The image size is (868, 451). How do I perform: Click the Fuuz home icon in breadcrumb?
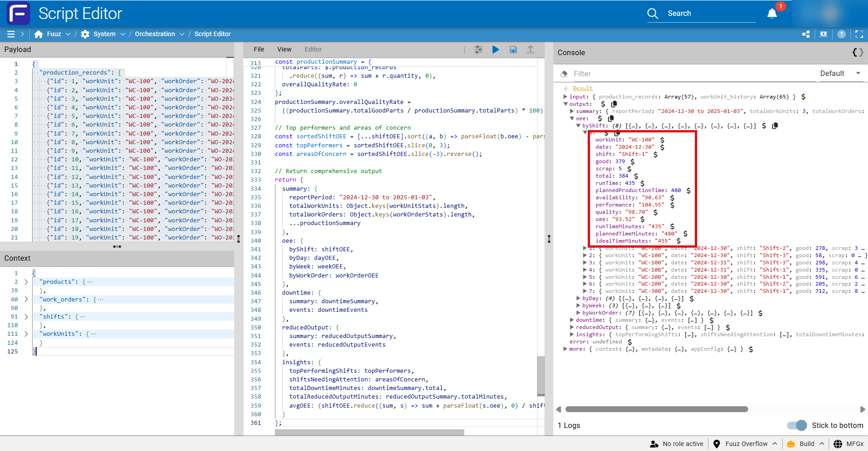tap(38, 34)
